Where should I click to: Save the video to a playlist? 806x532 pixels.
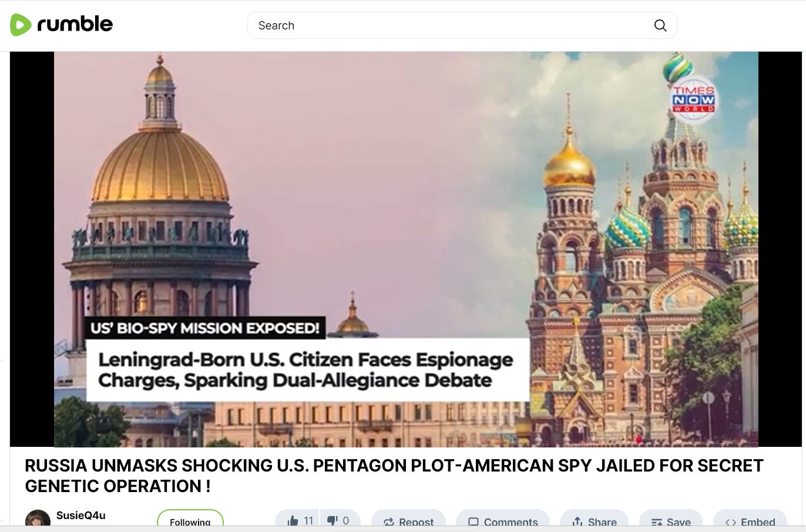671,519
